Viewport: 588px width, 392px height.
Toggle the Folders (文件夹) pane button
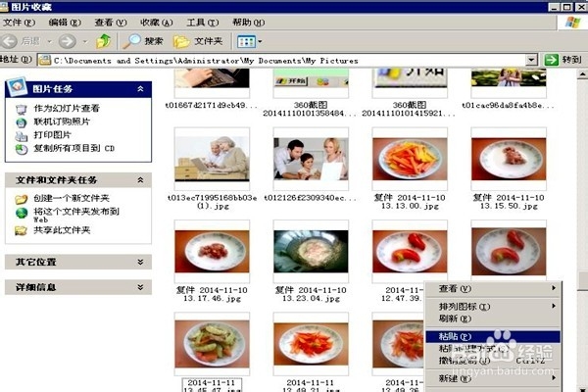coord(198,41)
